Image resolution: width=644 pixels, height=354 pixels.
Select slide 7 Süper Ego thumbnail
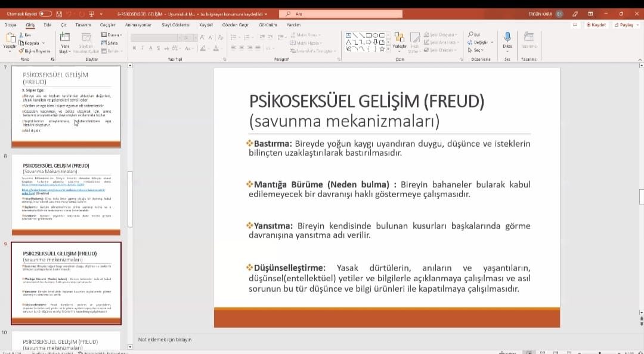[66, 106]
